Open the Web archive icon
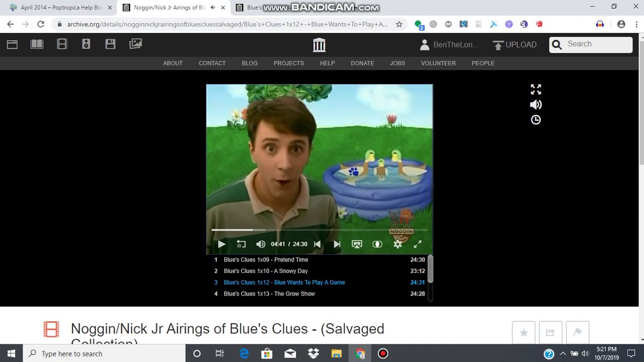 (x=12, y=44)
